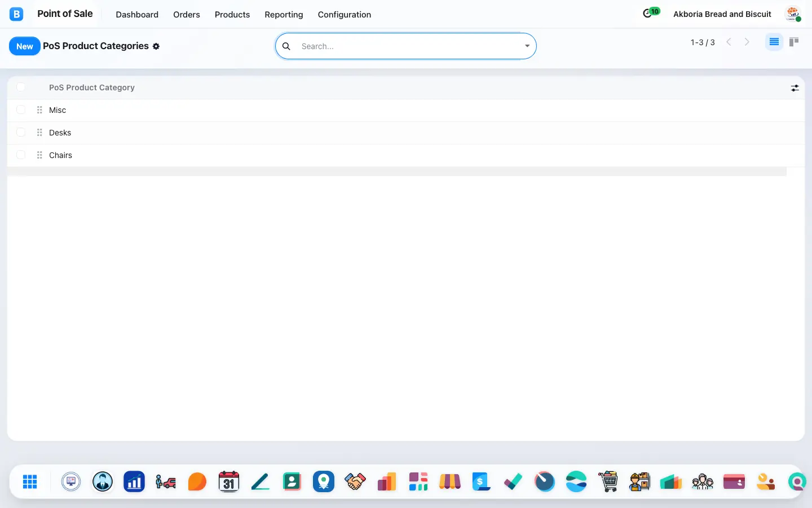Go to previous page of records
Screen dimensions: 812x508
tap(729, 42)
